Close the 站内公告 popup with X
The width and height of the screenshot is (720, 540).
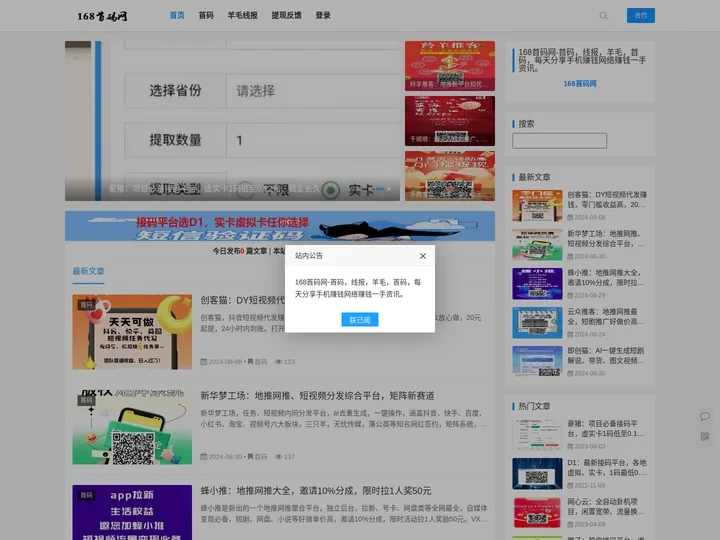point(423,256)
